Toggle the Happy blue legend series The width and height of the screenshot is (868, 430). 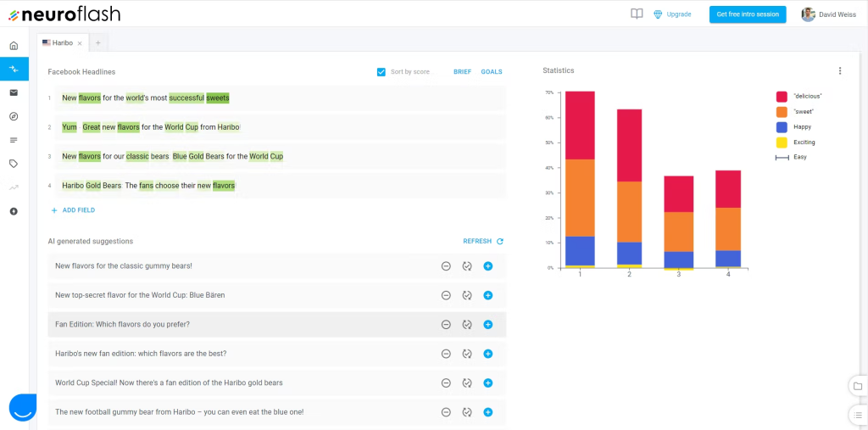(782, 127)
